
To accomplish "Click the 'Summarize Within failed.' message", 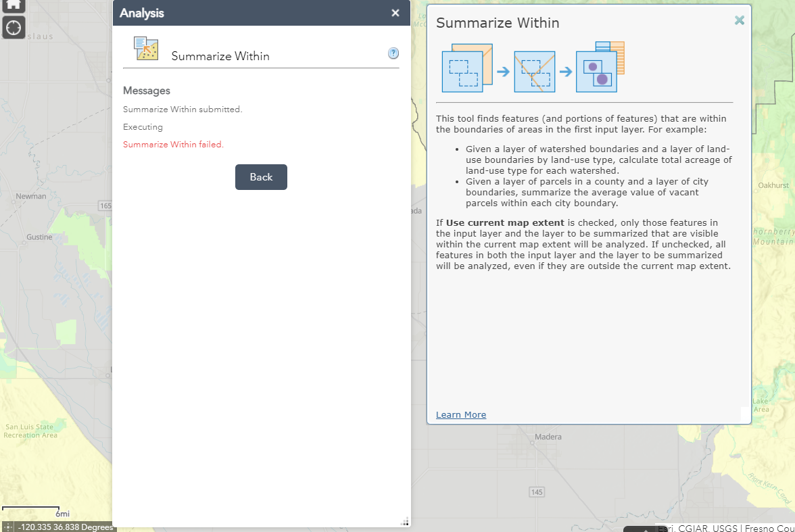I will click(x=173, y=145).
